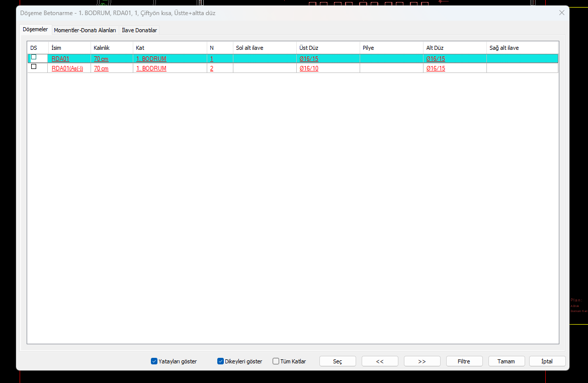Screen dimensions: 588x383
Task: Click the N value 1 cell
Action: 212,59
